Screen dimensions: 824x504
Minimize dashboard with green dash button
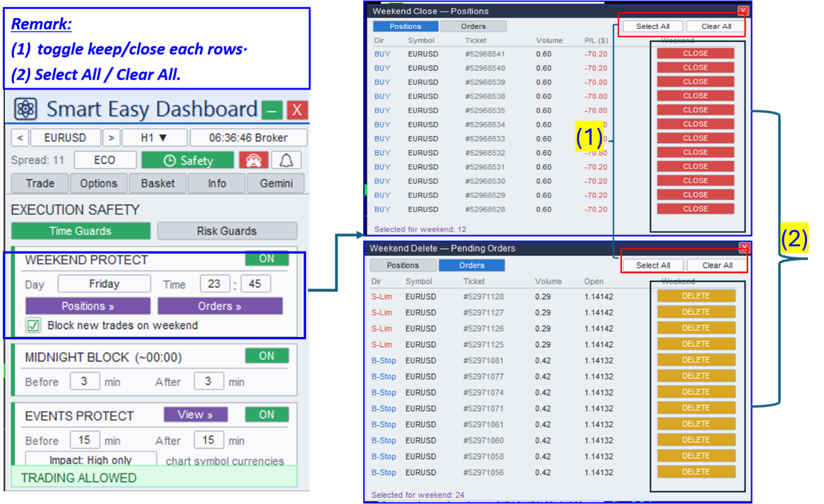click(272, 110)
